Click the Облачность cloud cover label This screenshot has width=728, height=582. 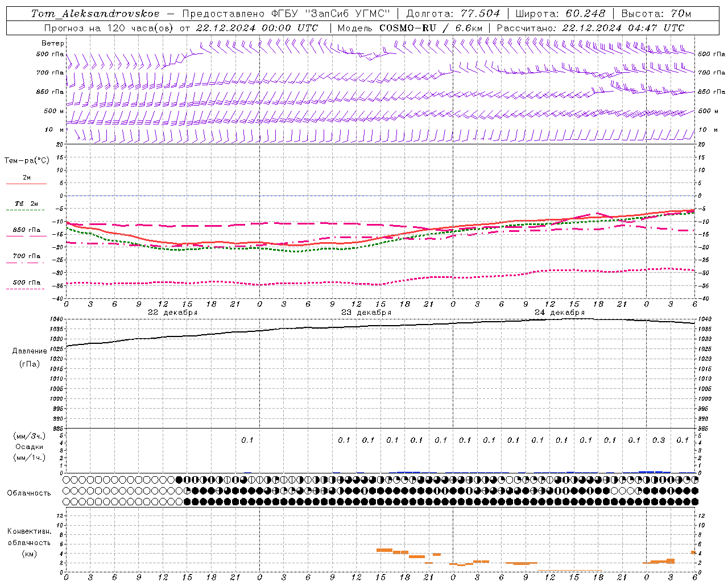coord(29,493)
